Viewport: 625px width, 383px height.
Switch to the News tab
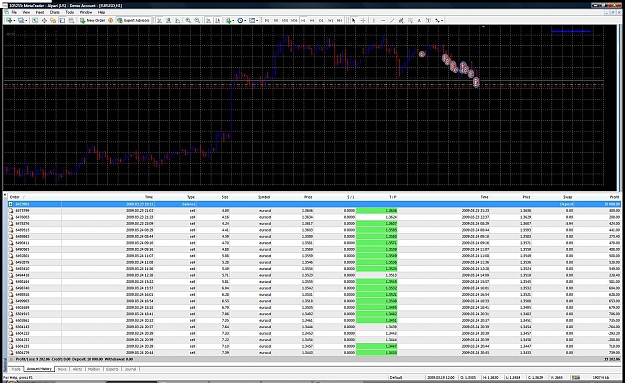coord(62,369)
